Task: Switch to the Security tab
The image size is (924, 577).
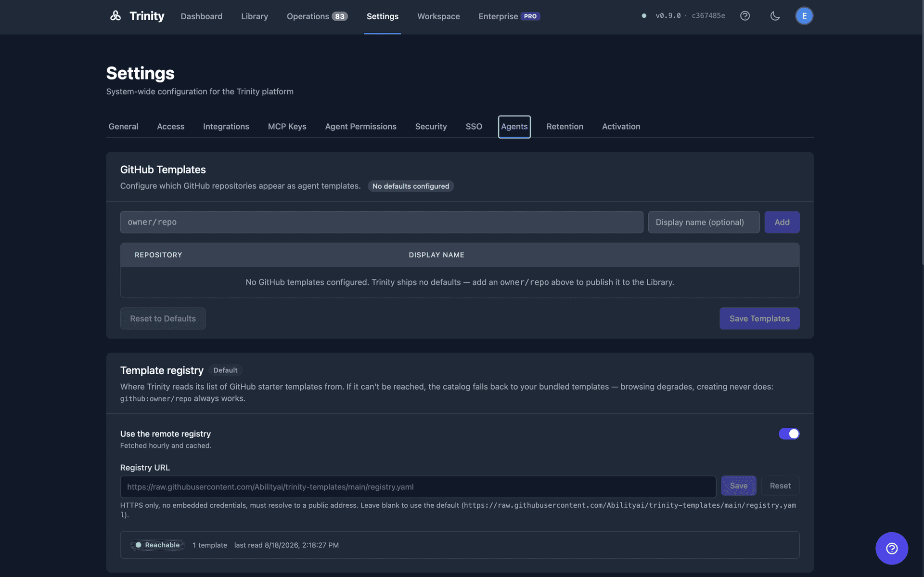Action: (431, 126)
